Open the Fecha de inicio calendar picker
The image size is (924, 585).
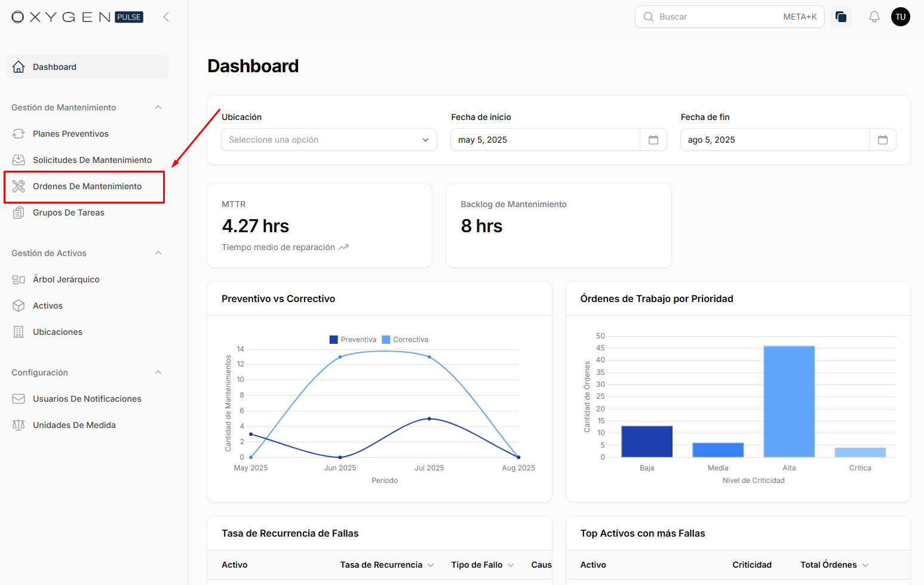(653, 140)
